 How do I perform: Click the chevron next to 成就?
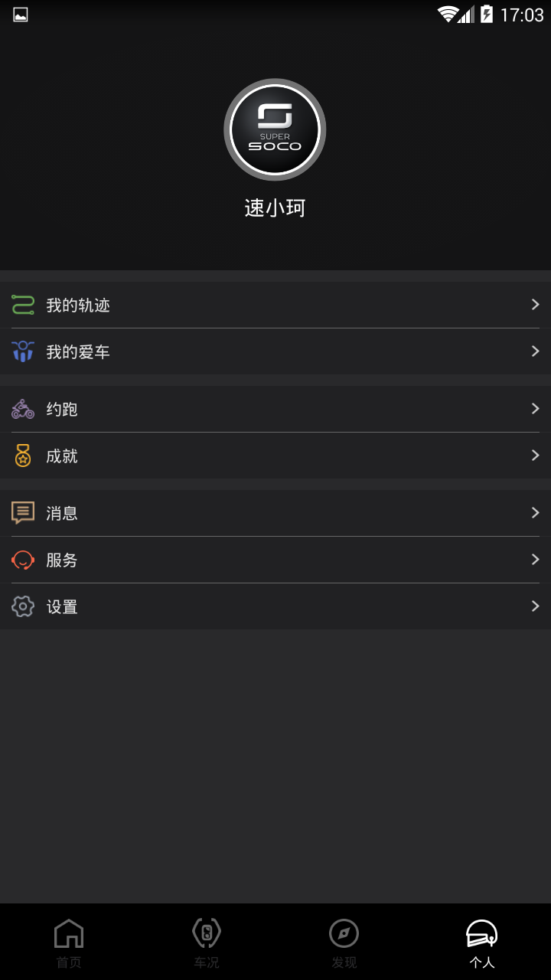(535, 456)
